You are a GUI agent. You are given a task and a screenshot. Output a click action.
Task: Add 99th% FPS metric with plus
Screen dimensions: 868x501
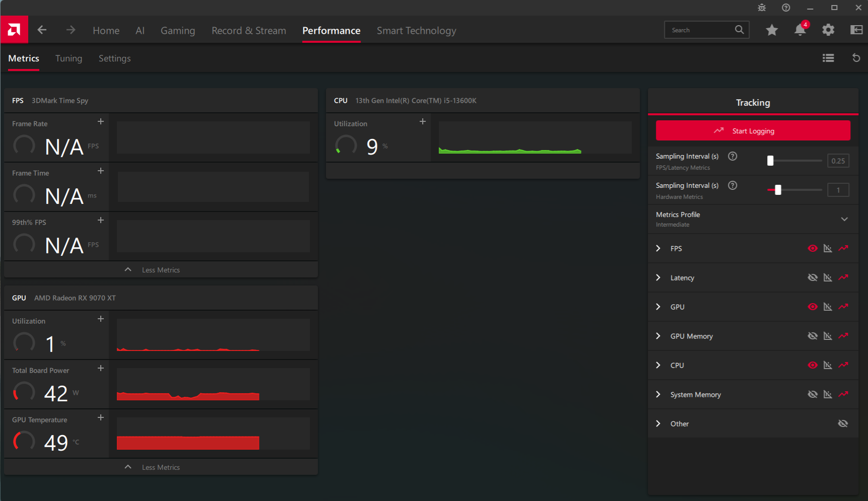tap(101, 220)
